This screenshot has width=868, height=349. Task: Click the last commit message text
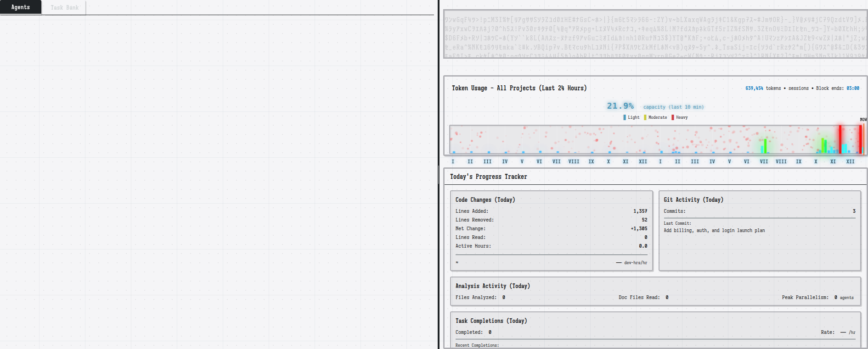(714, 231)
